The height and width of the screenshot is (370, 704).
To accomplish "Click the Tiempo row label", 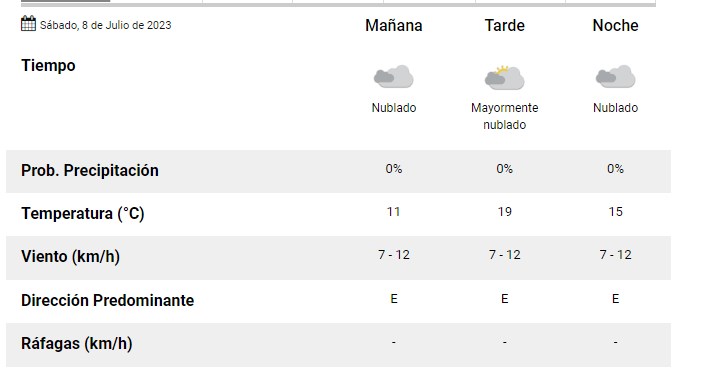I will coord(48,66).
